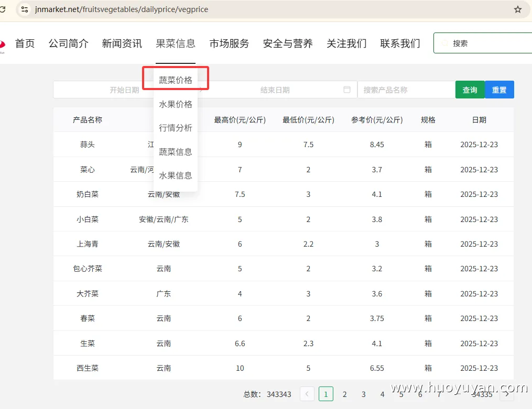Select the 奶白菜 product name cell
The width and height of the screenshot is (532, 409).
tap(88, 194)
